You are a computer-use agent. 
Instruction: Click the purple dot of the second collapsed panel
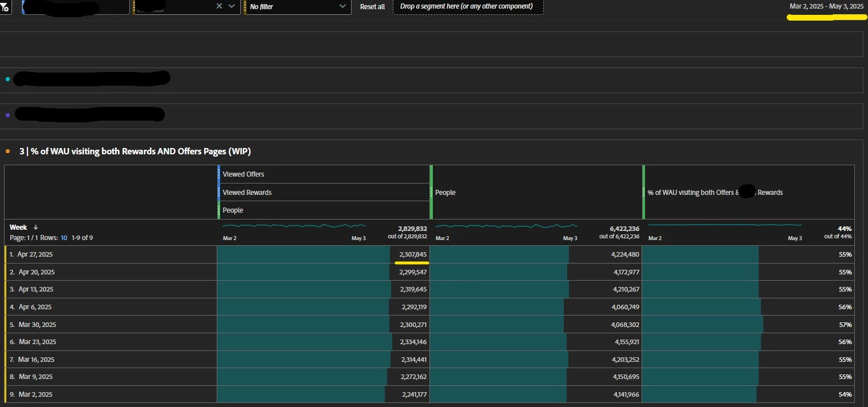[x=7, y=115]
